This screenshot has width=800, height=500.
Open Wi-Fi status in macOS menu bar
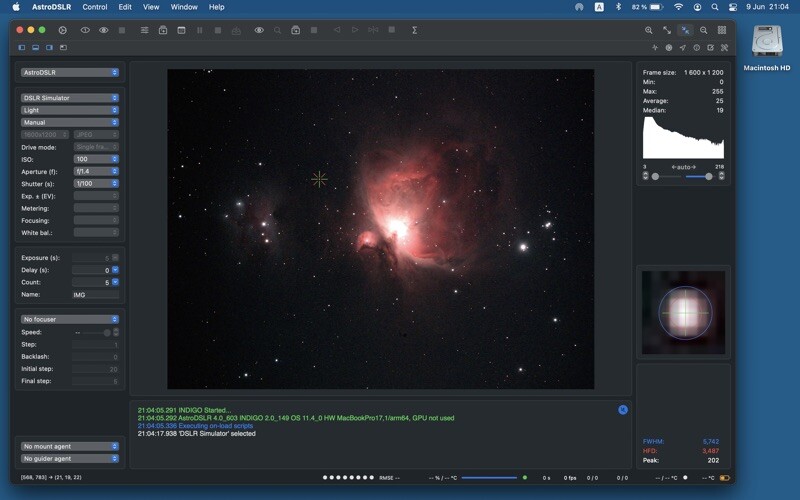tap(678, 7)
